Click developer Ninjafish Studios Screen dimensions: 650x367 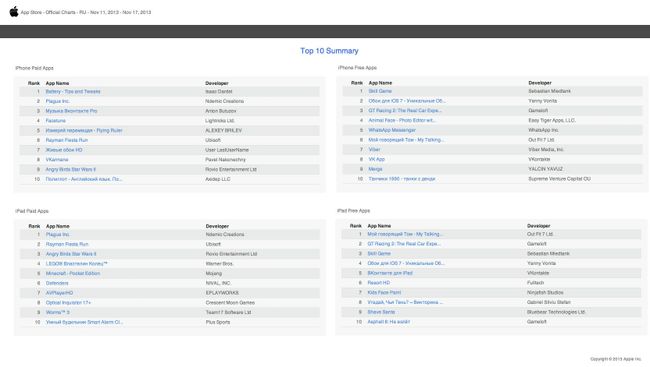pyautogui.click(x=545, y=293)
